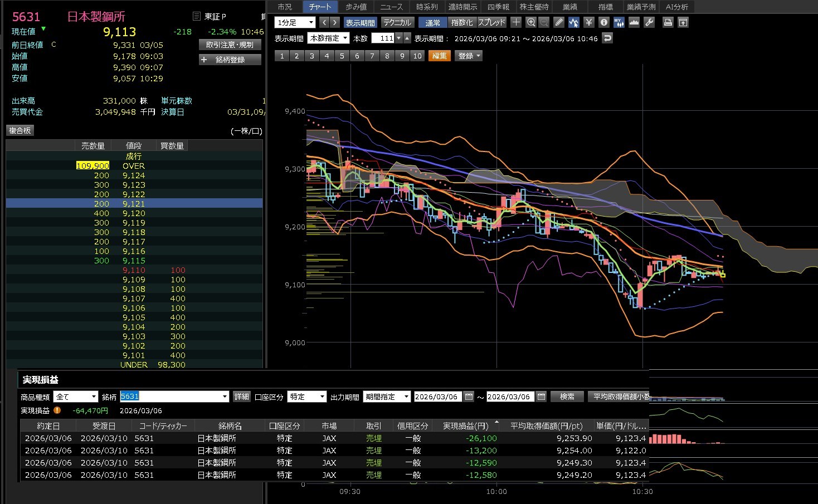This screenshot has width=818, height=504.
Task: Click the yen symbol chart icon
Action: [588, 22]
